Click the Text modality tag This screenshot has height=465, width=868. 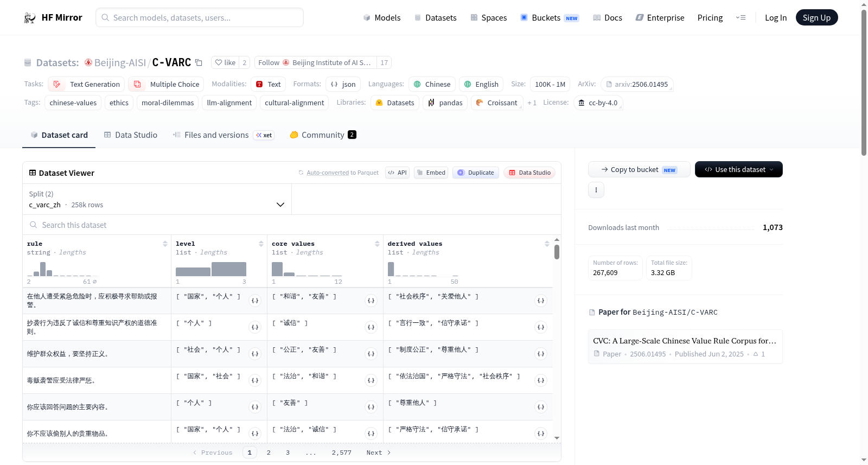tap(268, 85)
